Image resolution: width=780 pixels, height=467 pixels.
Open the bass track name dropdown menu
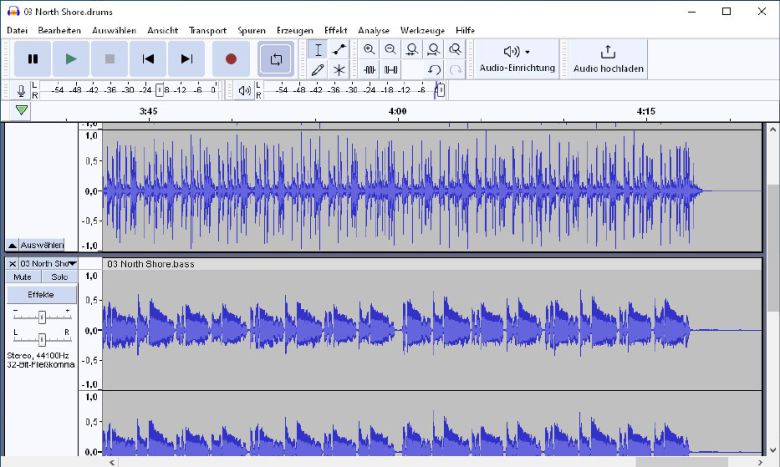click(x=72, y=264)
